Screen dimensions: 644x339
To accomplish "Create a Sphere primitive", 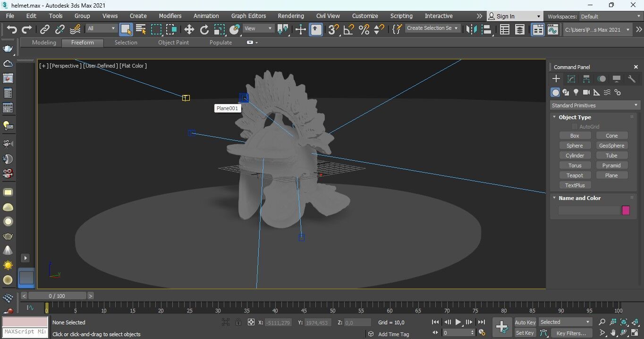I will (x=575, y=146).
